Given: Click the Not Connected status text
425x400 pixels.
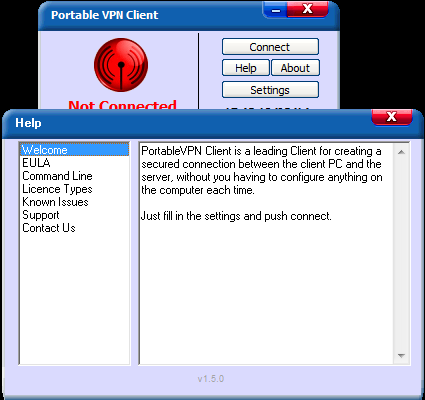Looking at the screenshot, I should [x=122, y=105].
